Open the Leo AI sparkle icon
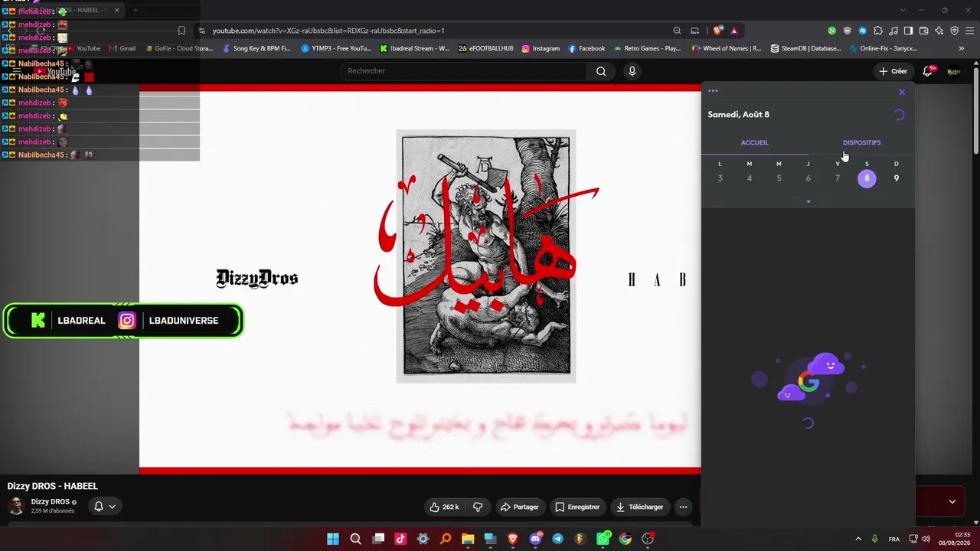This screenshot has width=980, height=551. 939,31
